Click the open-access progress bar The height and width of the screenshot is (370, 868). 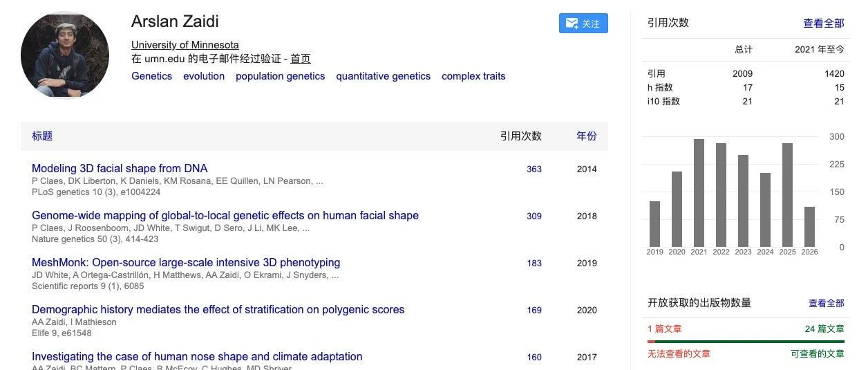point(746,342)
